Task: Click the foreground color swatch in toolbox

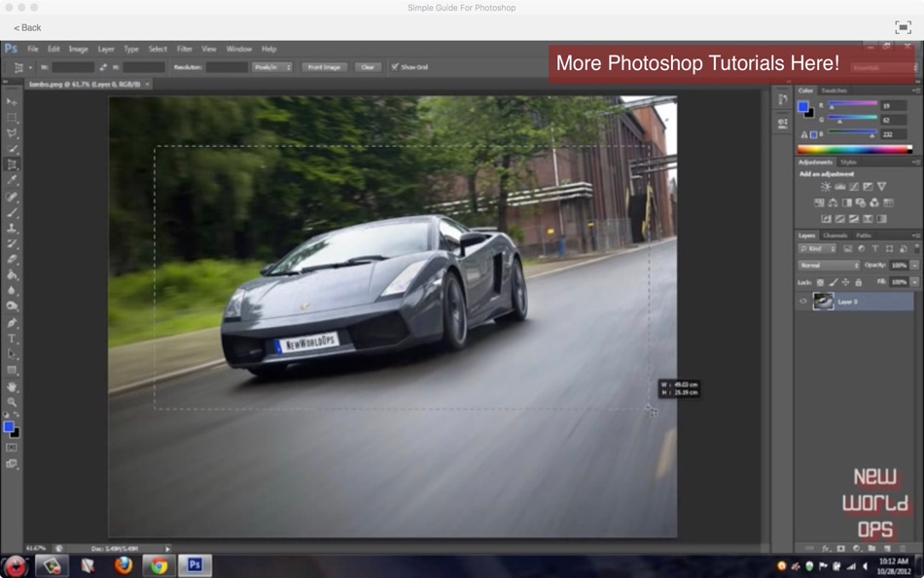Action: [x=8, y=427]
